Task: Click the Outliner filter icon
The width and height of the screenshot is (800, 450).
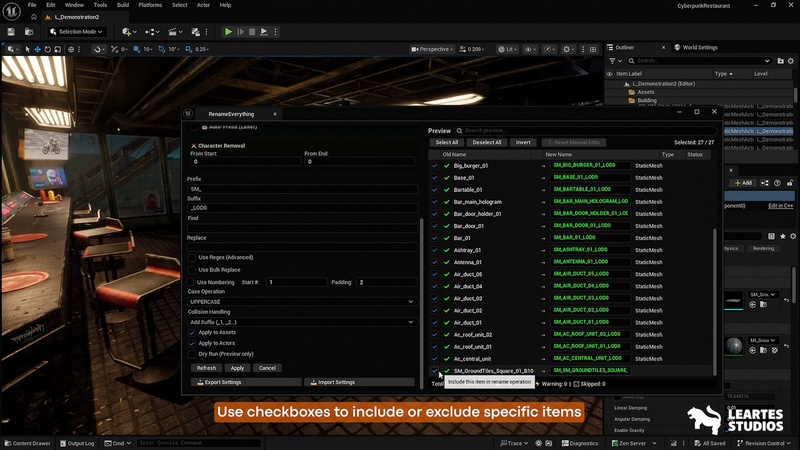Action: tap(611, 60)
